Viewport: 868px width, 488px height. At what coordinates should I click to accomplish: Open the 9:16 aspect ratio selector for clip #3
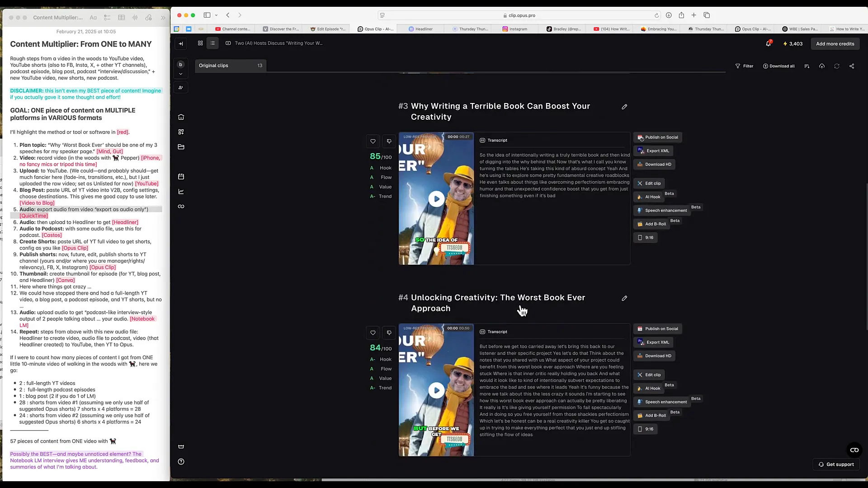pyautogui.click(x=646, y=238)
